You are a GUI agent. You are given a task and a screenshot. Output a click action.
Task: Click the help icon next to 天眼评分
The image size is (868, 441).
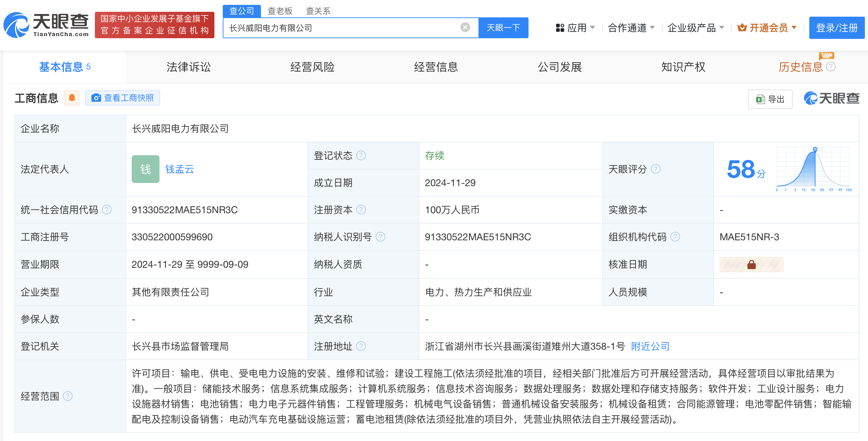coord(656,169)
